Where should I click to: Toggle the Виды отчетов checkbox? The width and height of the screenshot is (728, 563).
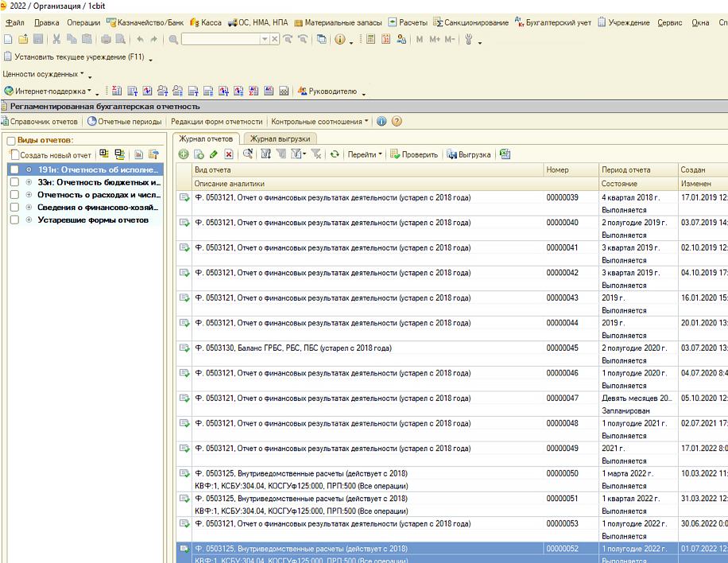[11, 140]
